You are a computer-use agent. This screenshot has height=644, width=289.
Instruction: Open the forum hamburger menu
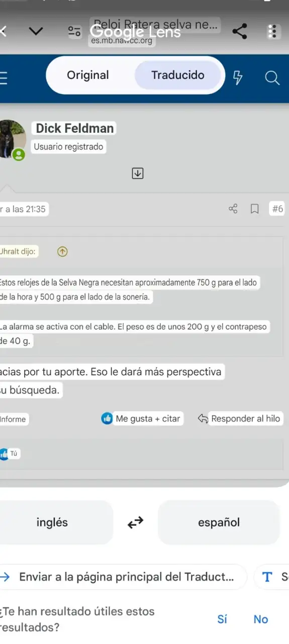coord(3,78)
